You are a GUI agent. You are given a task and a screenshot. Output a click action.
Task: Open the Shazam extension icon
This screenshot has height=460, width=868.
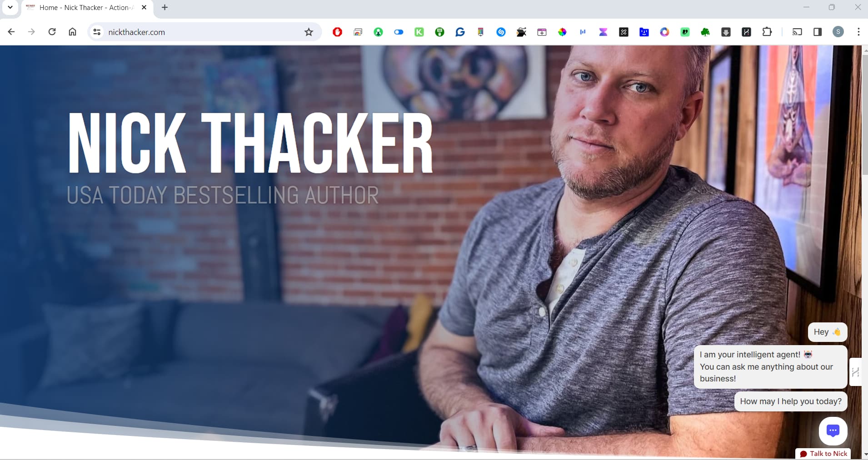pyautogui.click(x=501, y=32)
